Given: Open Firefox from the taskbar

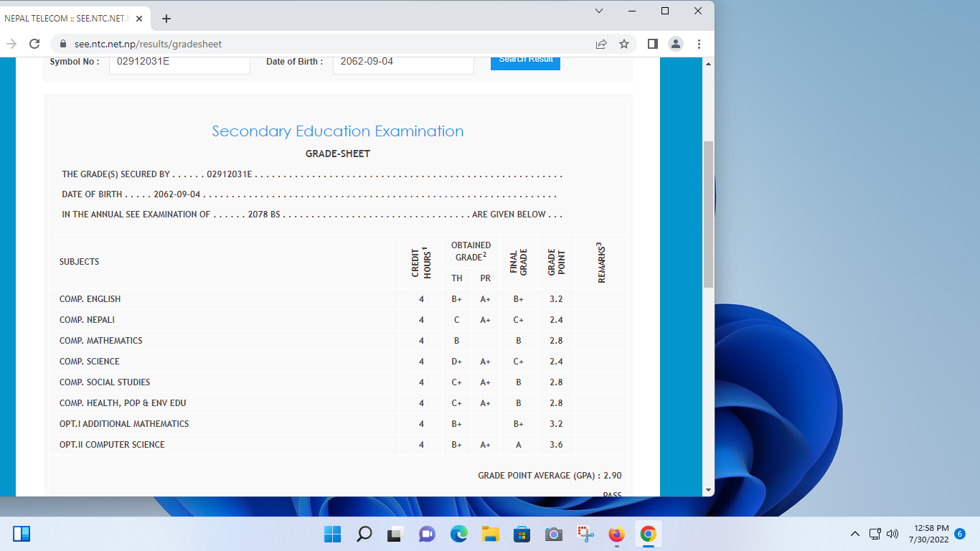Looking at the screenshot, I should [616, 534].
